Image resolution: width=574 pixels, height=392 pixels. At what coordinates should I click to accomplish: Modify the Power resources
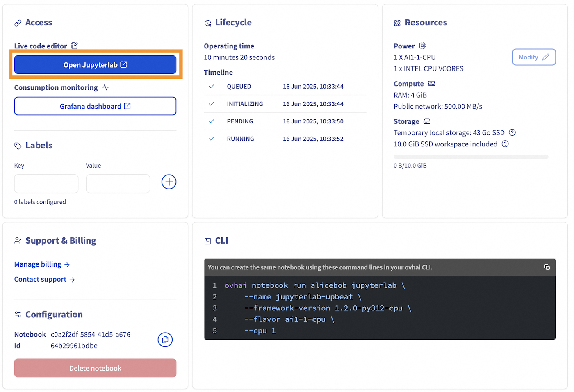point(534,57)
